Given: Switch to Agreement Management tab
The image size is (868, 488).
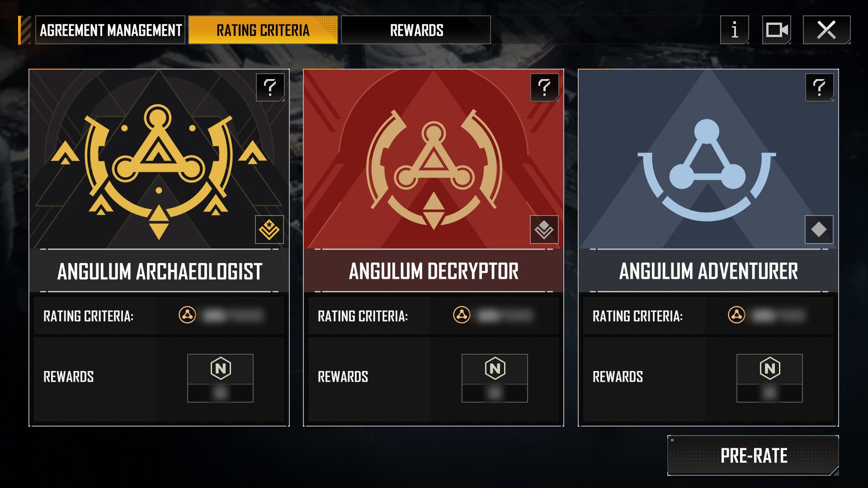Looking at the screenshot, I should (x=110, y=30).
